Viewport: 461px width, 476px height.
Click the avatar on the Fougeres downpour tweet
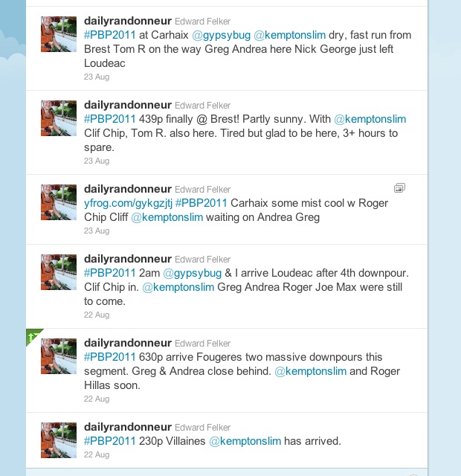point(59,356)
